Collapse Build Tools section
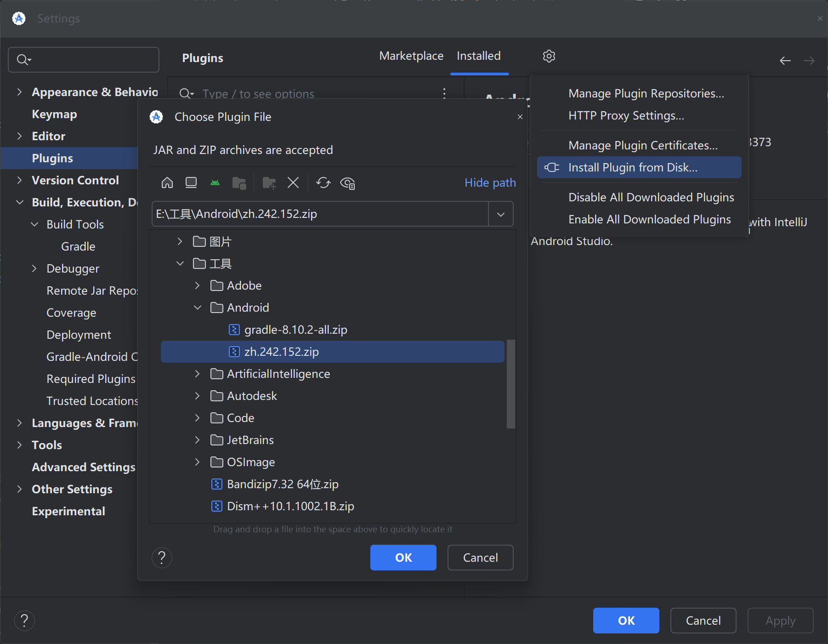Image resolution: width=828 pixels, height=644 pixels. [x=34, y=224]
